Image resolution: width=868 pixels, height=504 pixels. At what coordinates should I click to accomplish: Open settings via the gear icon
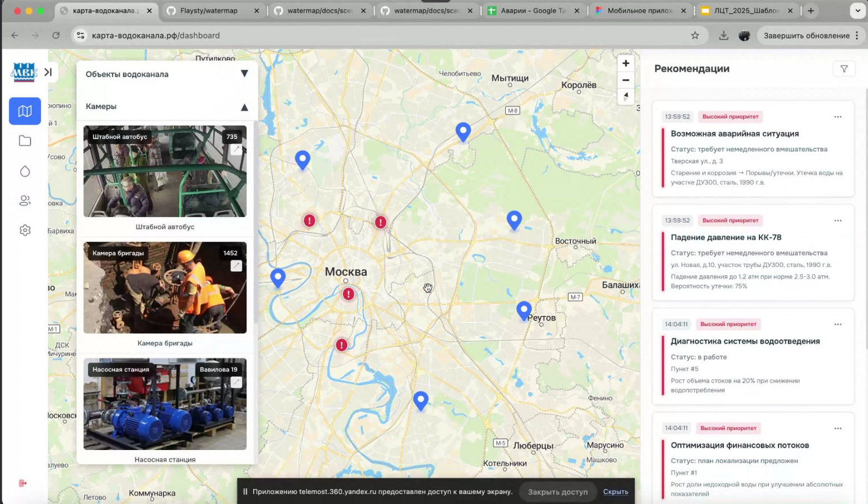coord(24,230)
